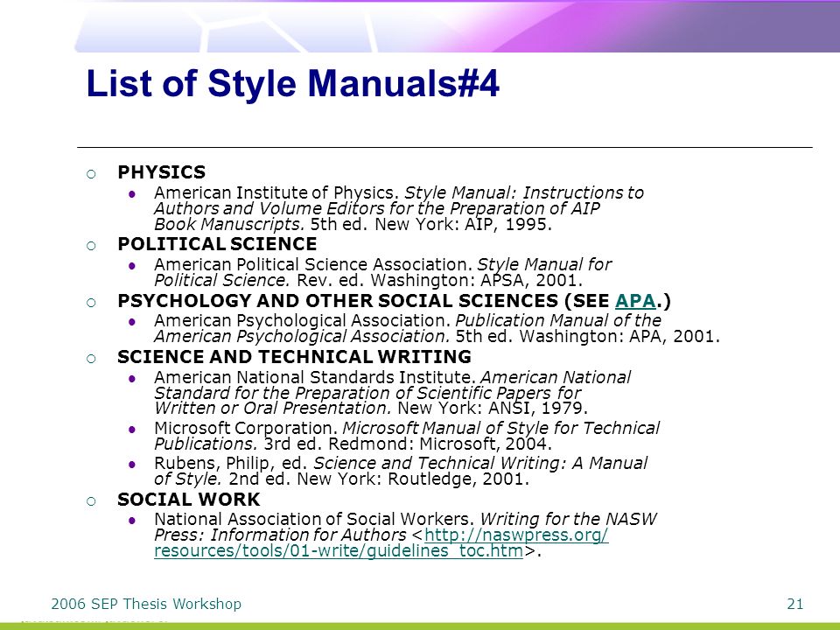Screen dimensions: 840x630
Task: Select the PHYSICS heading
Action: (x=161, y=172)
